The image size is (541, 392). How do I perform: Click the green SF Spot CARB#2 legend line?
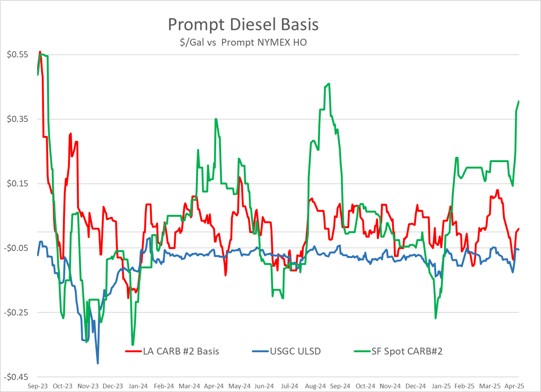[x=362, y=351]
